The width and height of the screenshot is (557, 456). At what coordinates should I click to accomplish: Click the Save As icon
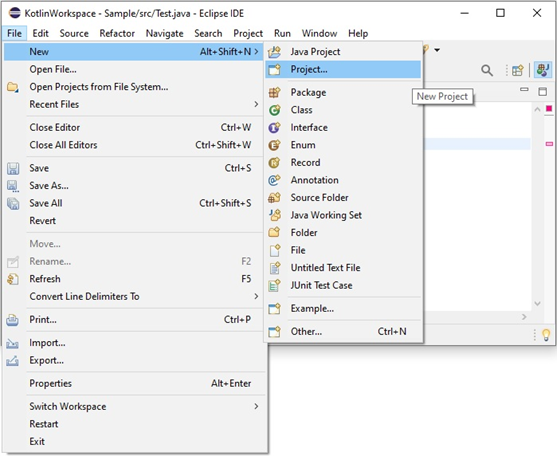click(x=13, y=186)
